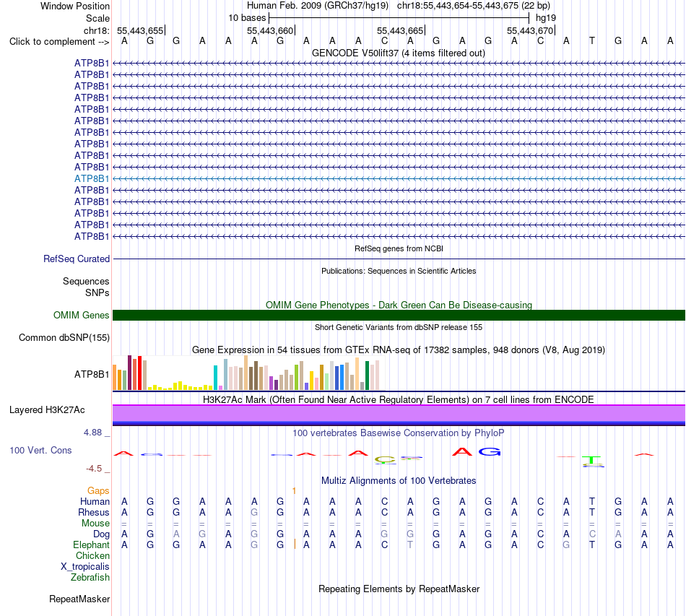Click the RepeatMasker track label

(79, 599)
